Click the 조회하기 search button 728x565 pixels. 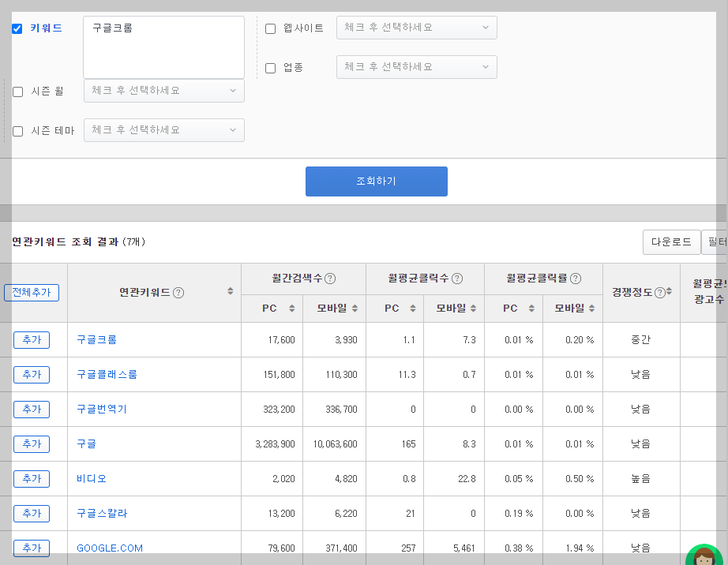[x=377, y=181]
